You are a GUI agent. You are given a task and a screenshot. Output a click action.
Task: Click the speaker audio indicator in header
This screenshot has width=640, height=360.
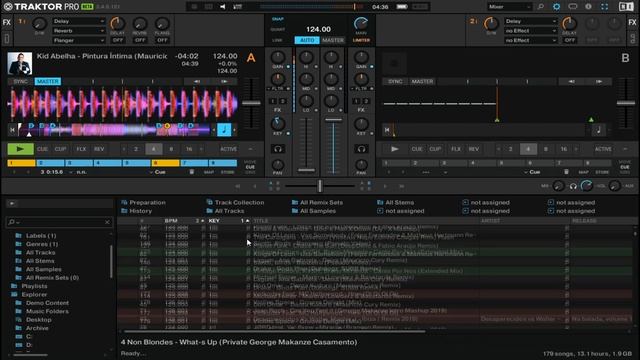pyautogui.click(x=222, y=7)
